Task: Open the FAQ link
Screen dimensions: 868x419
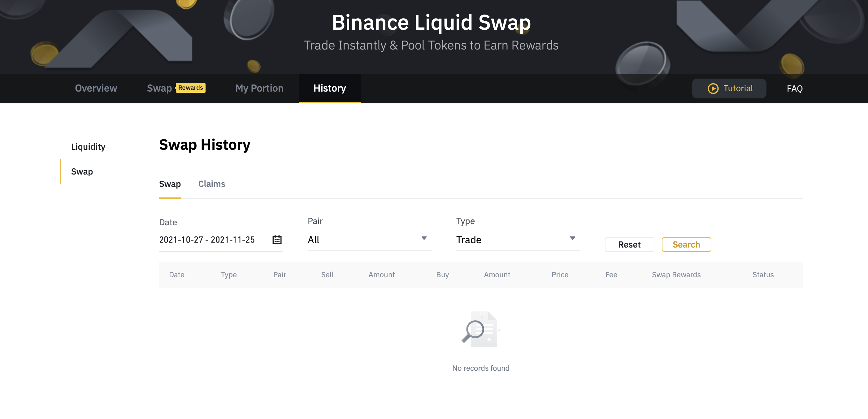Action: tap(794, 89)
